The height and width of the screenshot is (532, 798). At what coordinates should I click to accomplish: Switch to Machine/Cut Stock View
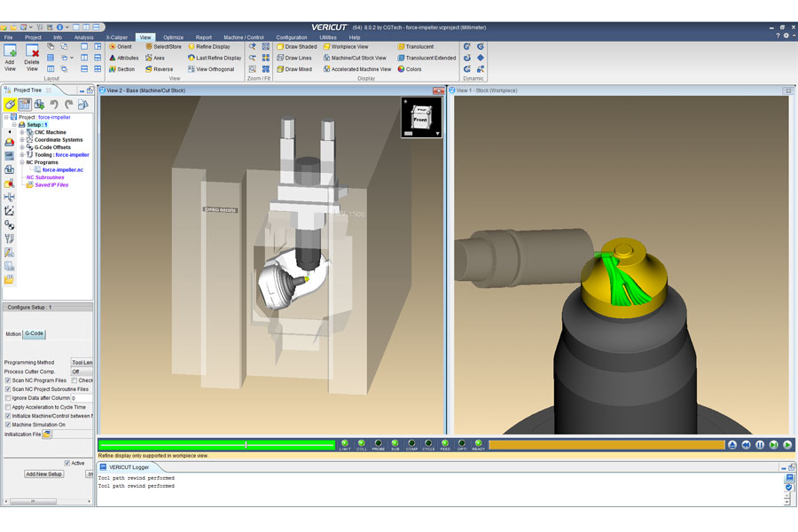click(355, 58)
